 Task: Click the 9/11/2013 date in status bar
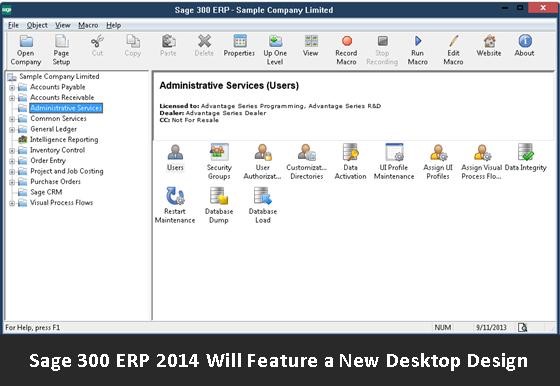coord(491,327)
